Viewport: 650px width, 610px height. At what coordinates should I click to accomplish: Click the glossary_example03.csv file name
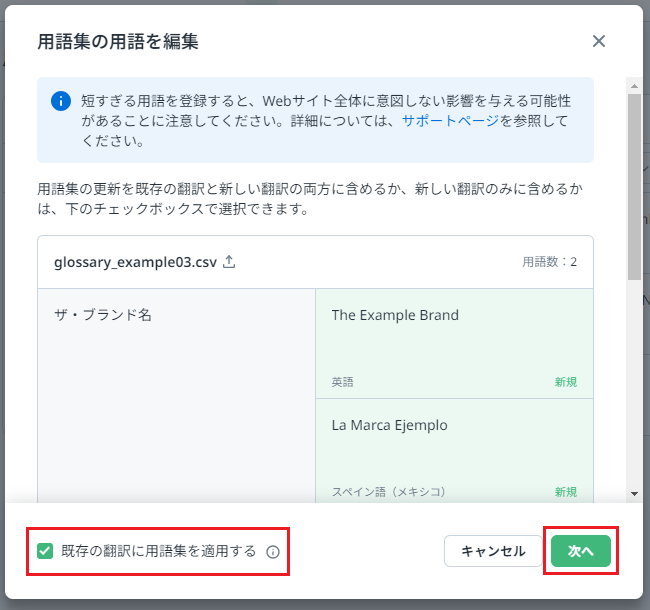click(135, 262)
